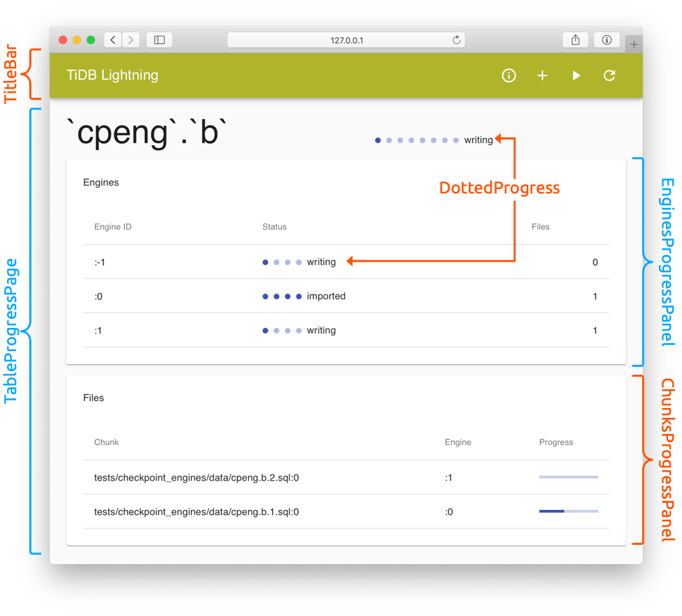Click progress bar for cpeng.b.2.sql:0 chunk
This screenshot has height=616, width=682.
click(x=568, y=477)
